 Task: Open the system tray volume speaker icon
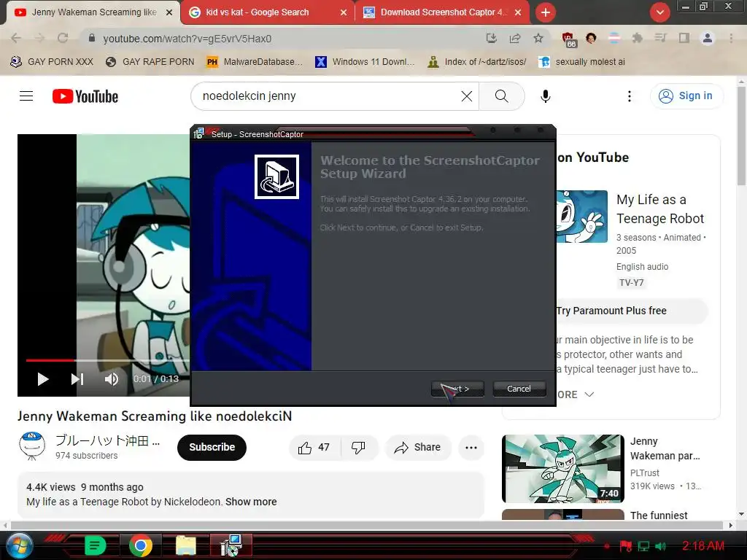[661, 546]
